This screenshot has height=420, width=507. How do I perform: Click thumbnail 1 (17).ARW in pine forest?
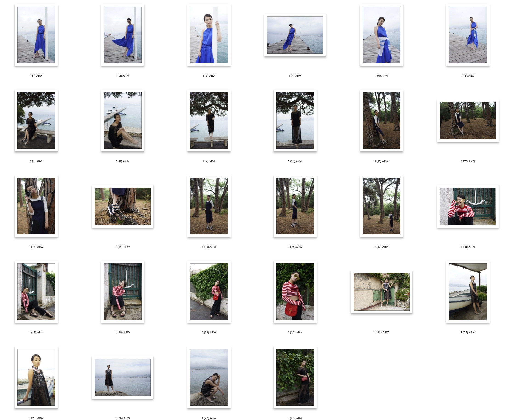point(381,206)
